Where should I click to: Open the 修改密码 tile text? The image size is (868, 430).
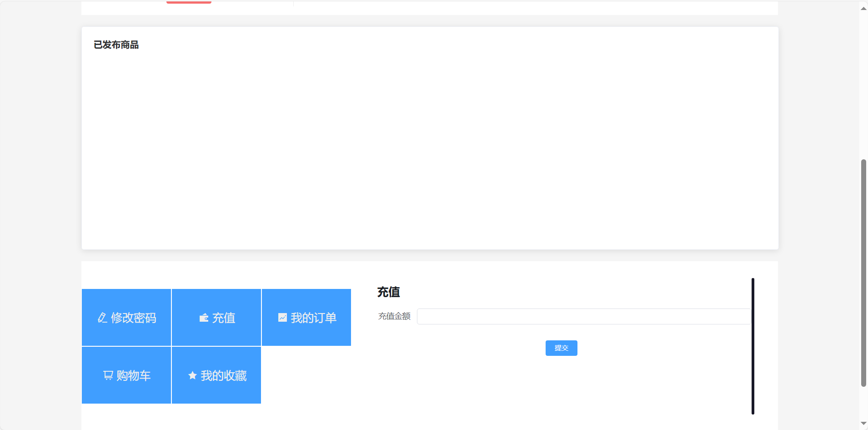[133, 318]
